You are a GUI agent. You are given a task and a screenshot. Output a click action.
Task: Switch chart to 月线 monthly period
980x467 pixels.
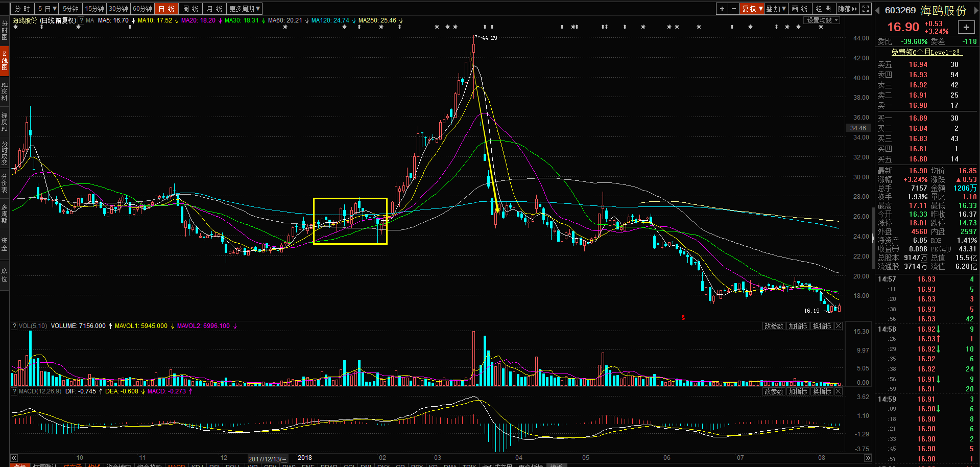point(214,9)
